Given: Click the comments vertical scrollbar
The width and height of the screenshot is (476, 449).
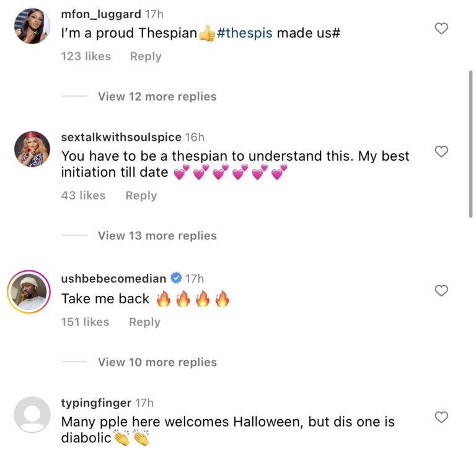Looking at the screenshot, I should [x=470, y=143].
